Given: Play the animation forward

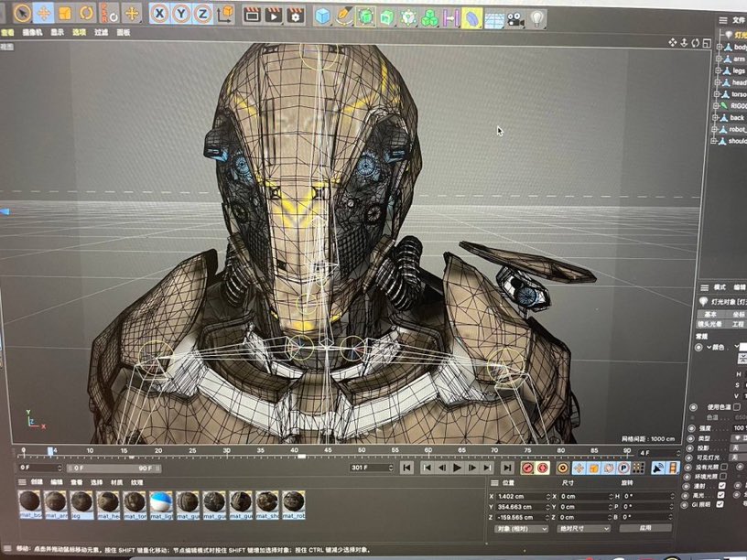Looking at the screenshot, I should (457, 468).
